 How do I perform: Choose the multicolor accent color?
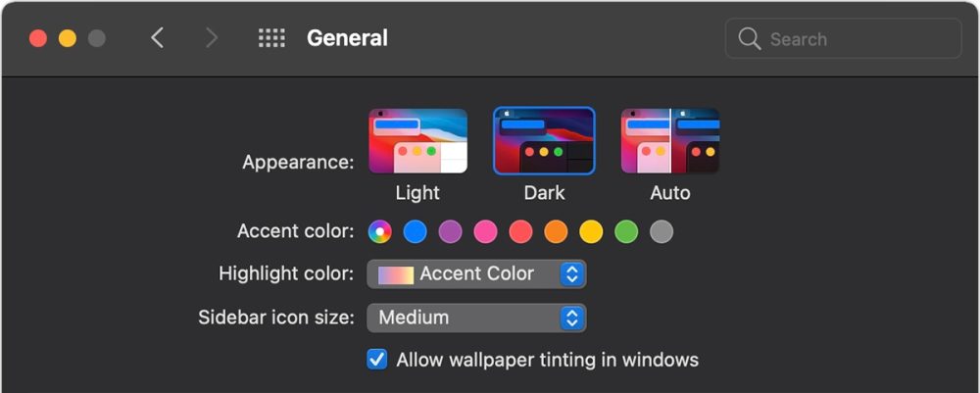pos(380,232)
